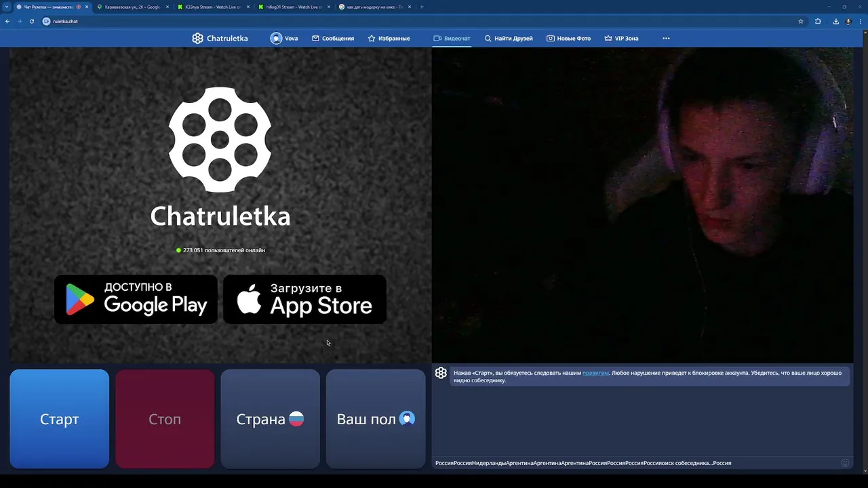Screen dimensions: 868x488
Task: Switch to the K33nya Stream tab
Action: (214, 7)
